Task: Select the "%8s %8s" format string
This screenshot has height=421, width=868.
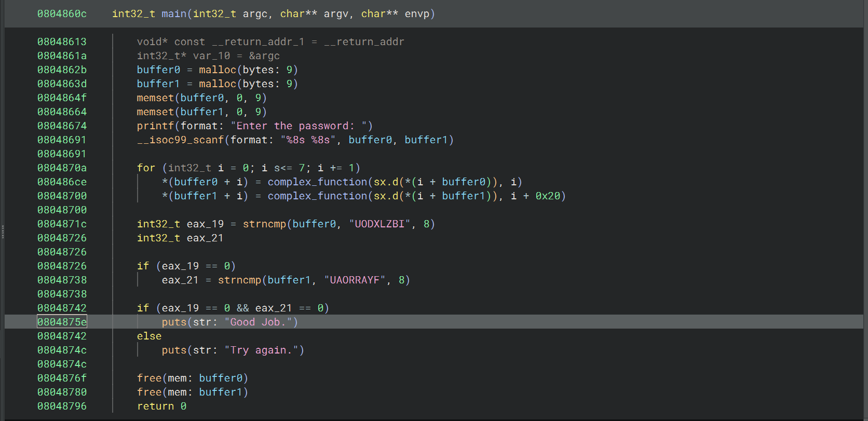Action: click(308, 140)
